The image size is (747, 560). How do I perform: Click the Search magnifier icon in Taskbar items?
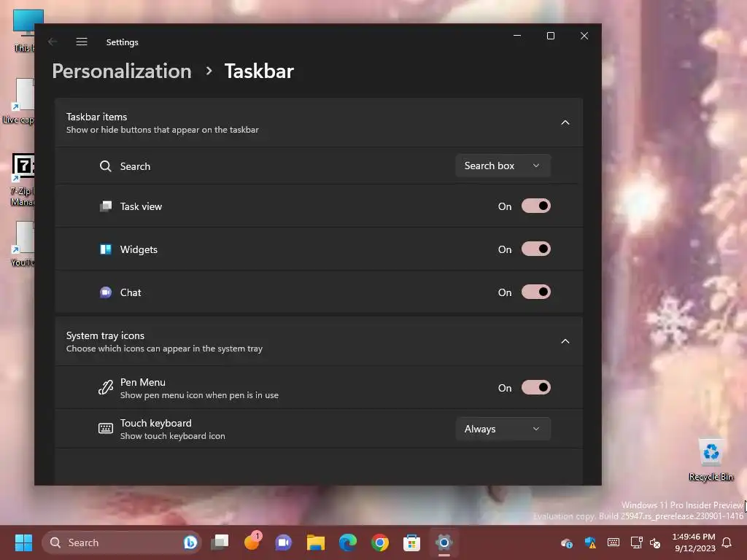[x=105, y=166]
